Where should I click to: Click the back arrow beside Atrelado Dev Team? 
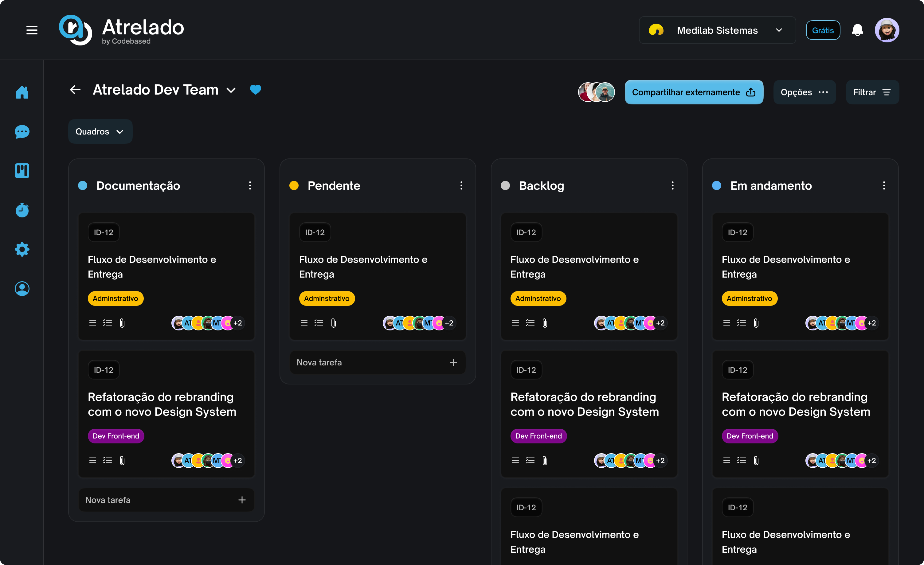pyautogui.click(x=75, y=90)
